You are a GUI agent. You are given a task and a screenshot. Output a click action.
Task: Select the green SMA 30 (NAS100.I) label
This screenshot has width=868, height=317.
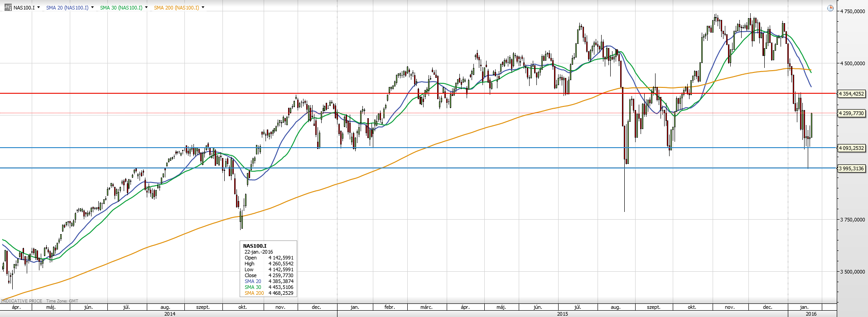121,8
